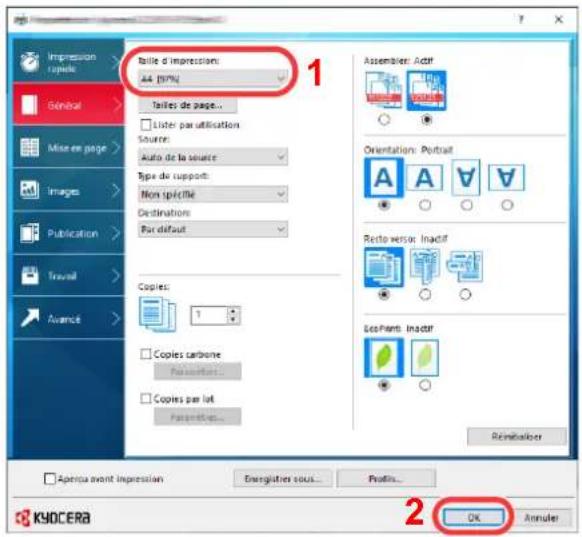582x537 pixels.
Task: Select the long-edge duplex radio button
Action: [425, 295]
